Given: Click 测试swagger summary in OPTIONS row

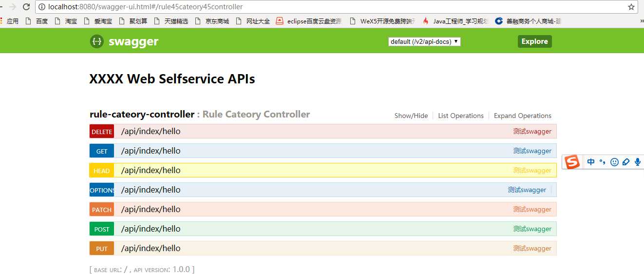Looking at the screenshot, I should (527, 190).
